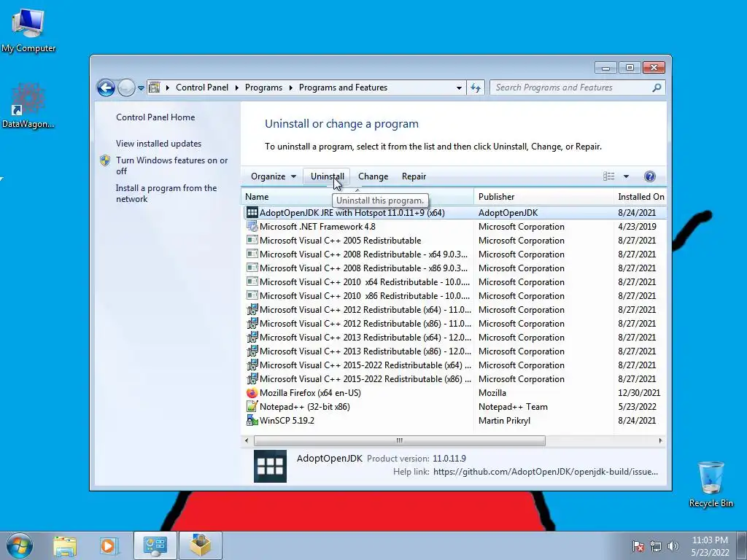Viewport: 747px width, 560px height.
Task: Select the "Notepad++ Team" publisher cell
Action: pos(513,407)
